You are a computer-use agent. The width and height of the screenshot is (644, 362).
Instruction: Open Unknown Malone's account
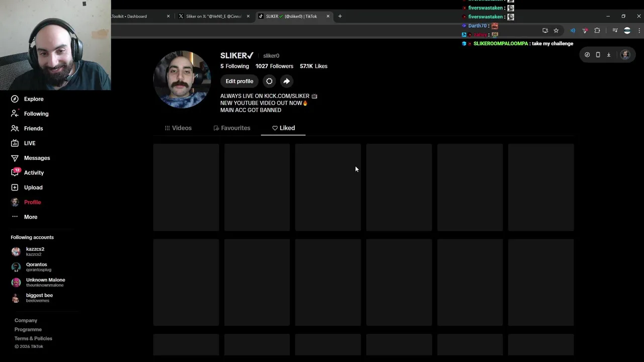pyautogui.click(x=38, y=283)
